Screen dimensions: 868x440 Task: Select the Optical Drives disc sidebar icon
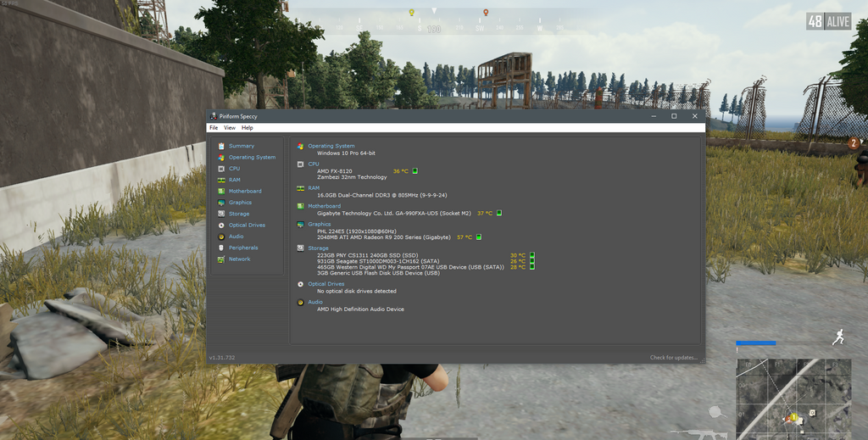click(x=221, y=226)
